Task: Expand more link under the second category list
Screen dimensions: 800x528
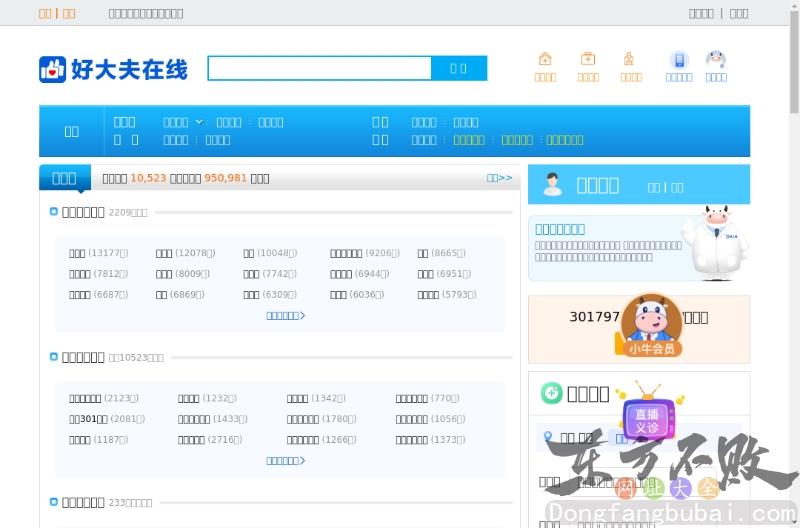Action: coord(285,461)
